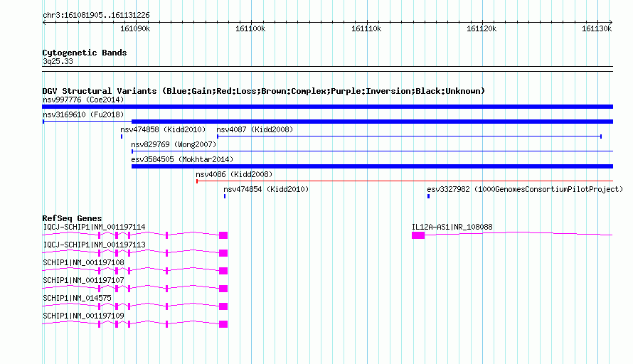Click the red nsv4086 loss variant line
The height and width of the screenshot is (364, 633).
pos(405,181)
